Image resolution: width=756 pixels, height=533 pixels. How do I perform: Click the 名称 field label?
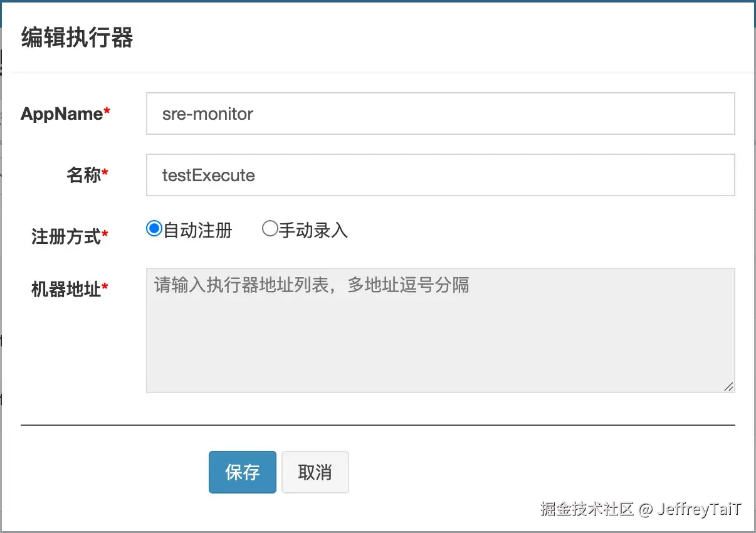point(82,176)
